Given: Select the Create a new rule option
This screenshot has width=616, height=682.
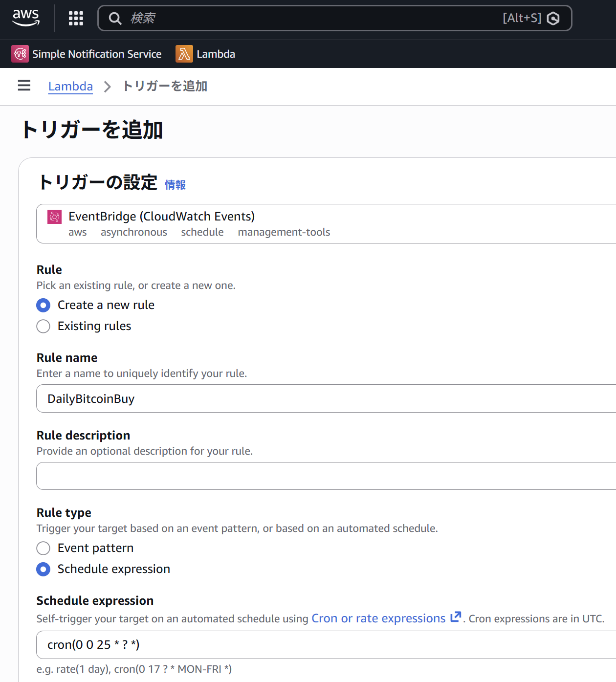Looking at the screenshot, I should [44, 306].
